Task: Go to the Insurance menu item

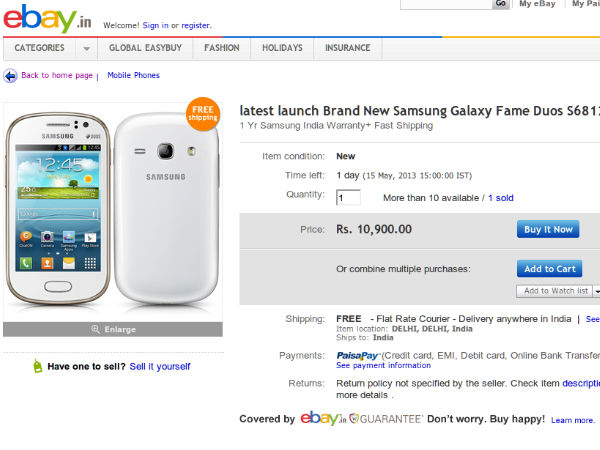Action: coord(347,48)
